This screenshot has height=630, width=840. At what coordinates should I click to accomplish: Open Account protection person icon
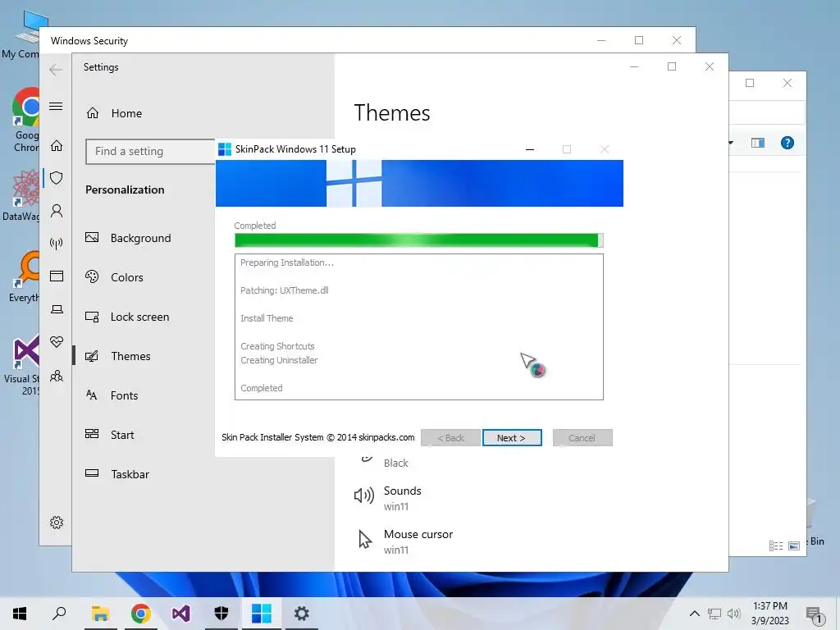pos(57,211)
